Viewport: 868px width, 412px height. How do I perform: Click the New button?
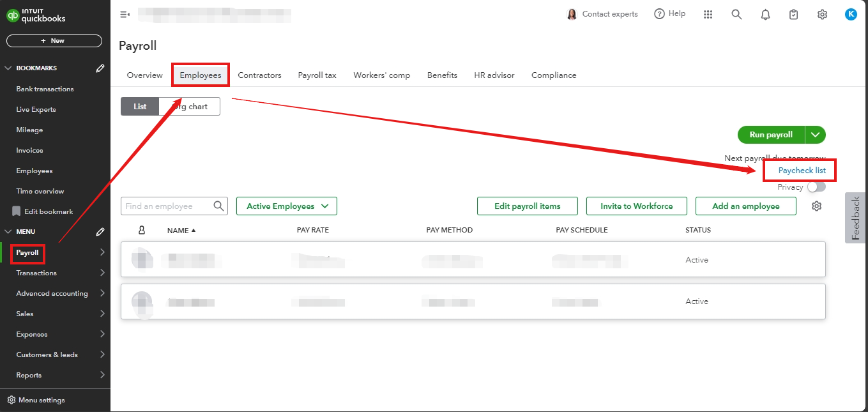pos(54,41)
